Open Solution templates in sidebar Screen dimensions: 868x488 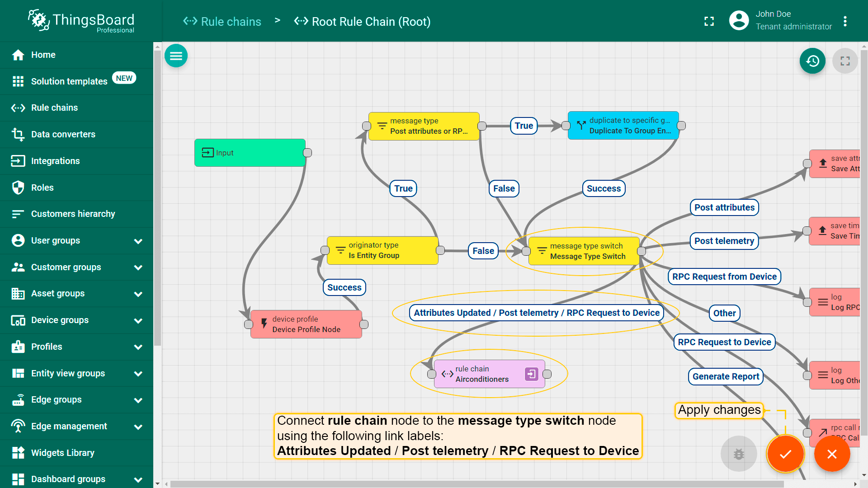(x=77, y=81)
